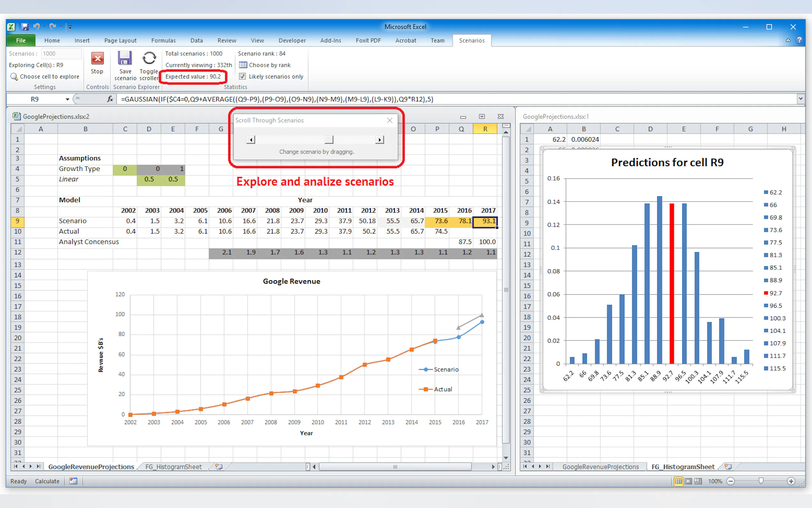The width and height of the screenshot is (812, 508).
Task: Select Page Layout view in status bar
Action: pyautogui.click(x=688, y=481)
